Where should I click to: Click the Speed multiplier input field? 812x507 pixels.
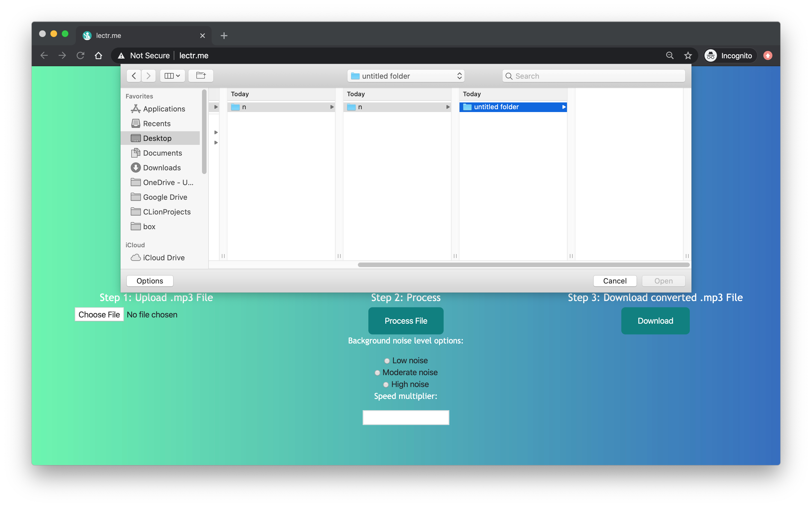(x=406, y=418)
